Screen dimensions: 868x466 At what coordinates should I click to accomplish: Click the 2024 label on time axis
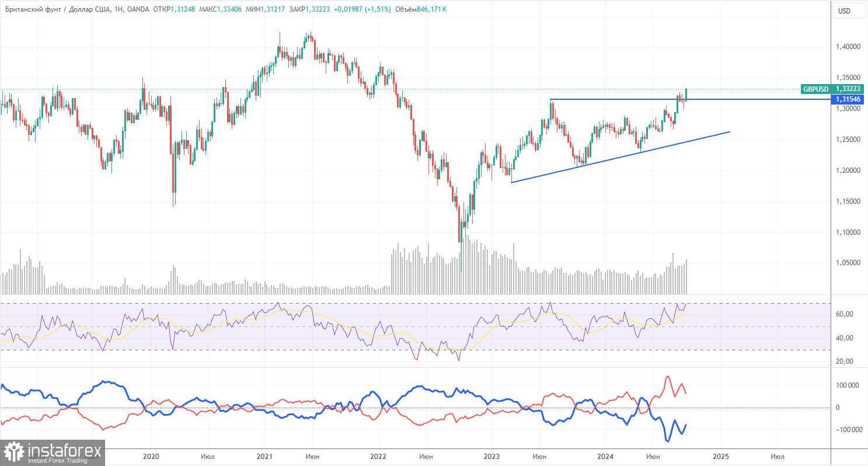(x=605, y=456)
